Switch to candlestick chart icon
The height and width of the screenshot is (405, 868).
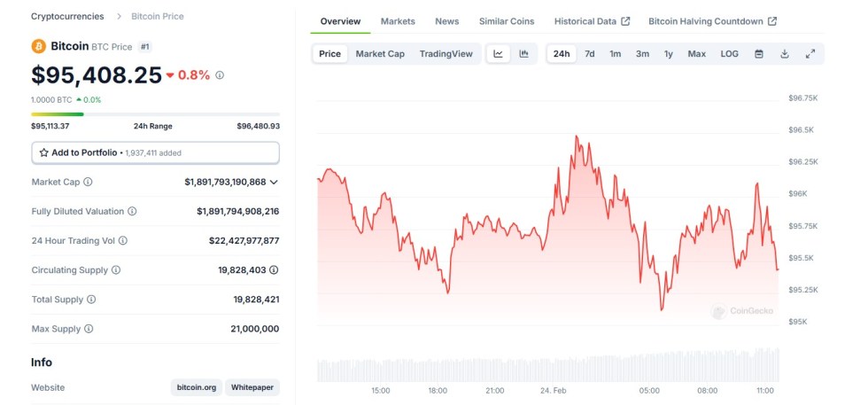tap(524, 54)
